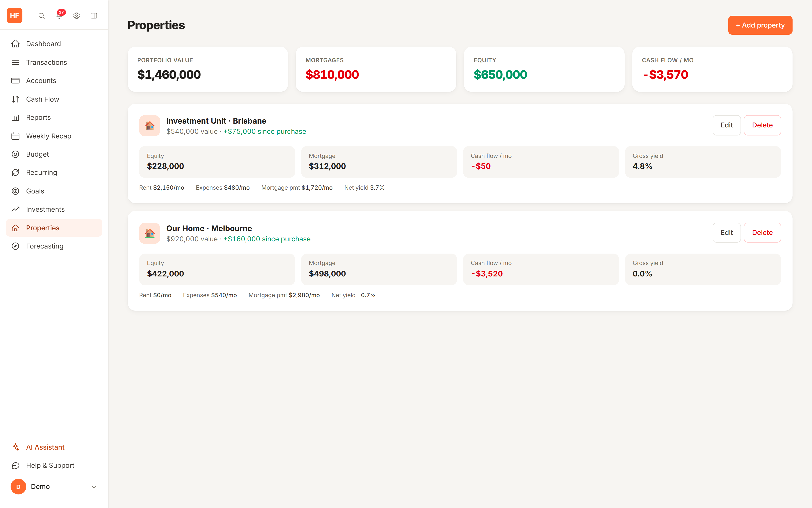The height and width of the screenshot is (508, 812).
Task: Edit the Our Home Melbourne property
Action: (x=726, y=232)
